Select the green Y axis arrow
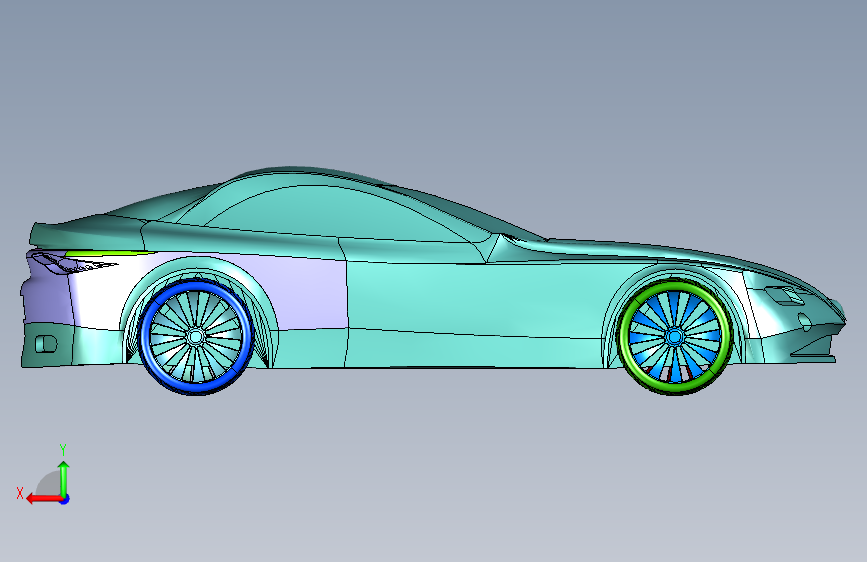The width and height of the screenshot is (867, 562). click(64, 480)
